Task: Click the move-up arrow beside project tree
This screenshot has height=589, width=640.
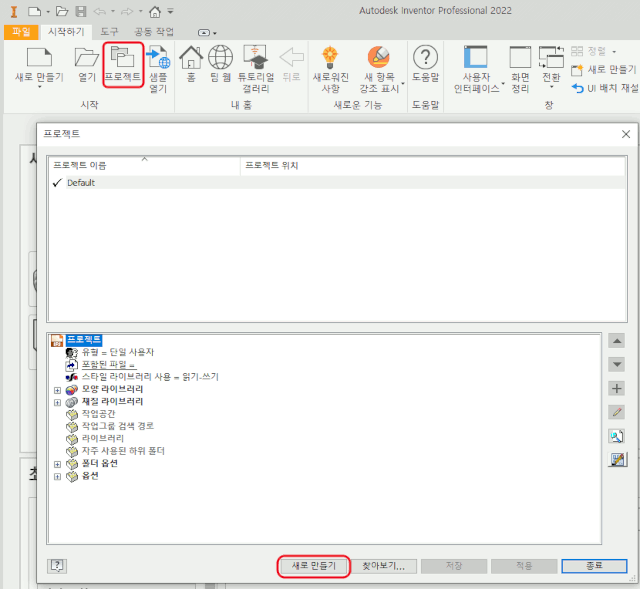Action: (616, 340)
